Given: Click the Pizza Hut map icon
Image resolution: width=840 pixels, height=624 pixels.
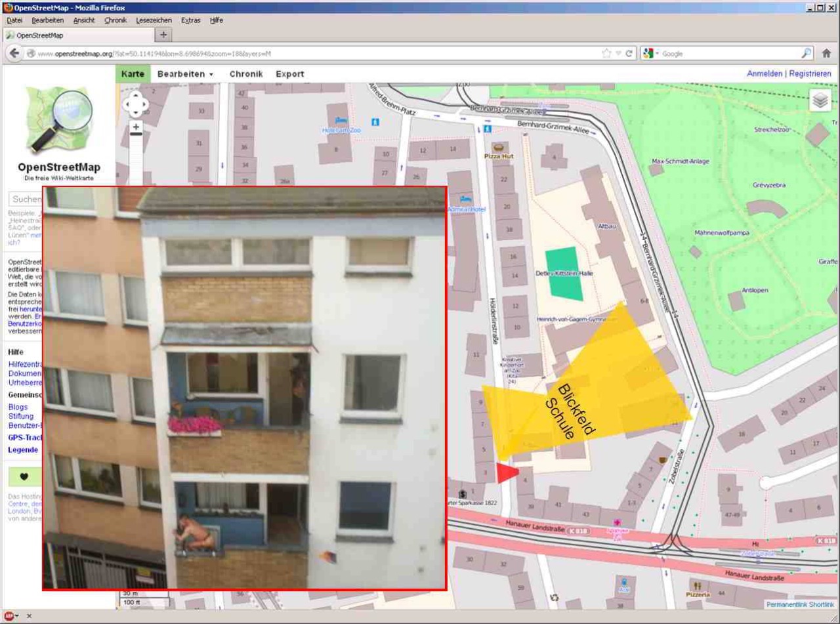Looking at the screenshot, I should (498, 148).
